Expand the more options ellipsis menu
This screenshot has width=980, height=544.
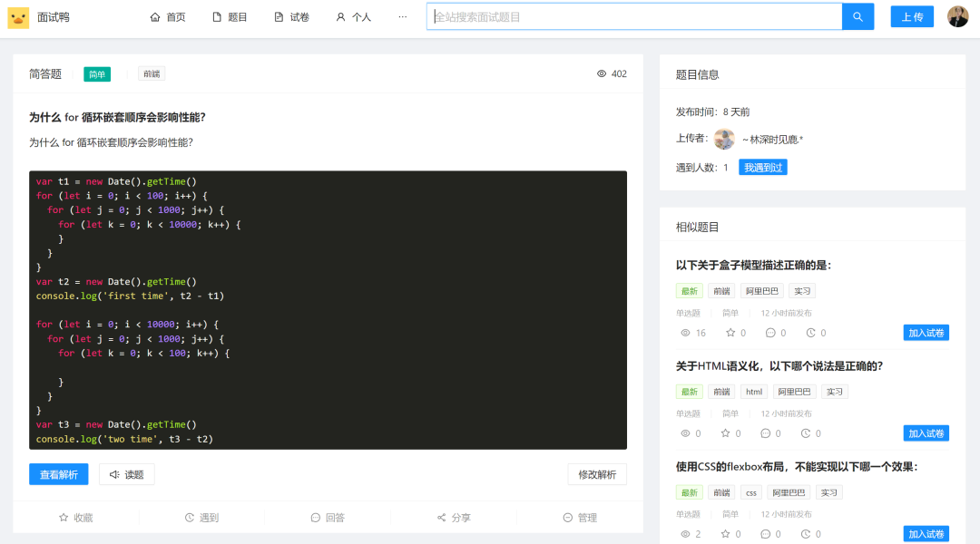[403, 17]
